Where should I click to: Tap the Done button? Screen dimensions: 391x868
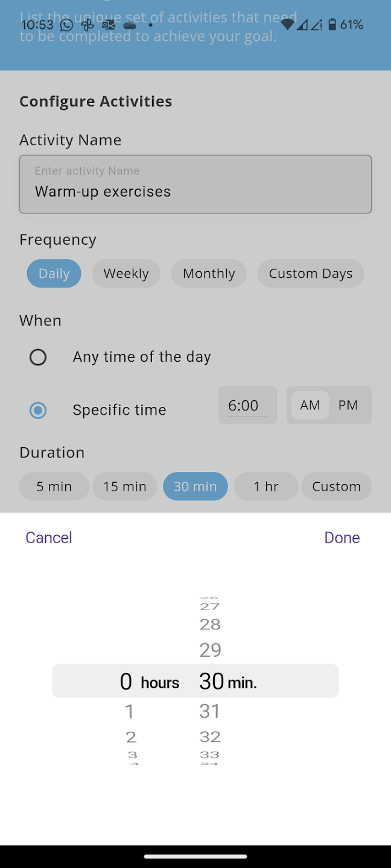[342, 537]
